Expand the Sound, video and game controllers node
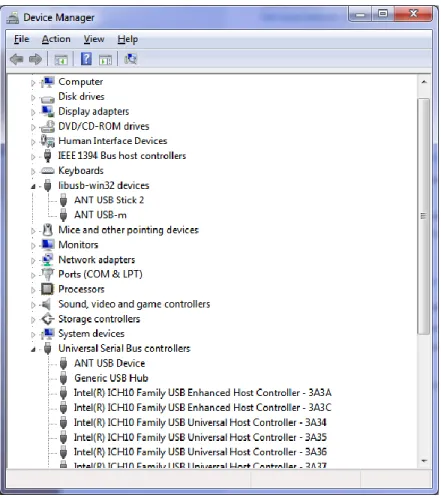The image size is (441, 498). tap(33, 305)
